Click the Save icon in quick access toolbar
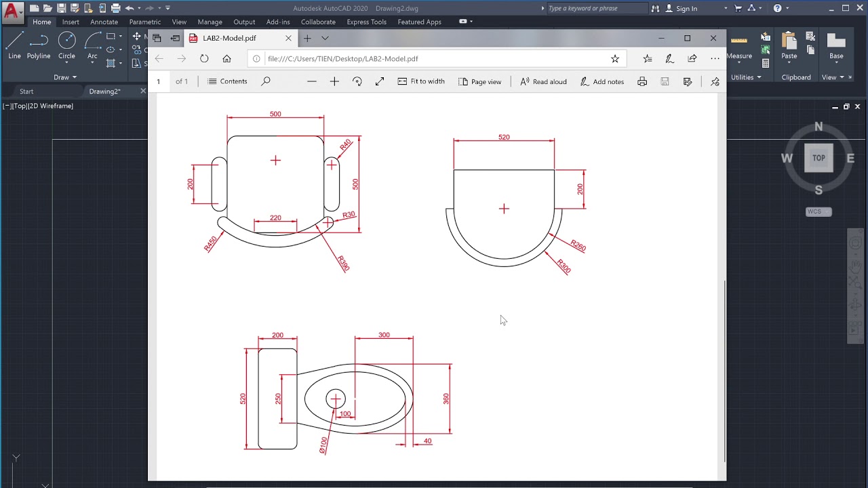The height and width of the screenshot is (488, 868). tap(61, 8)
